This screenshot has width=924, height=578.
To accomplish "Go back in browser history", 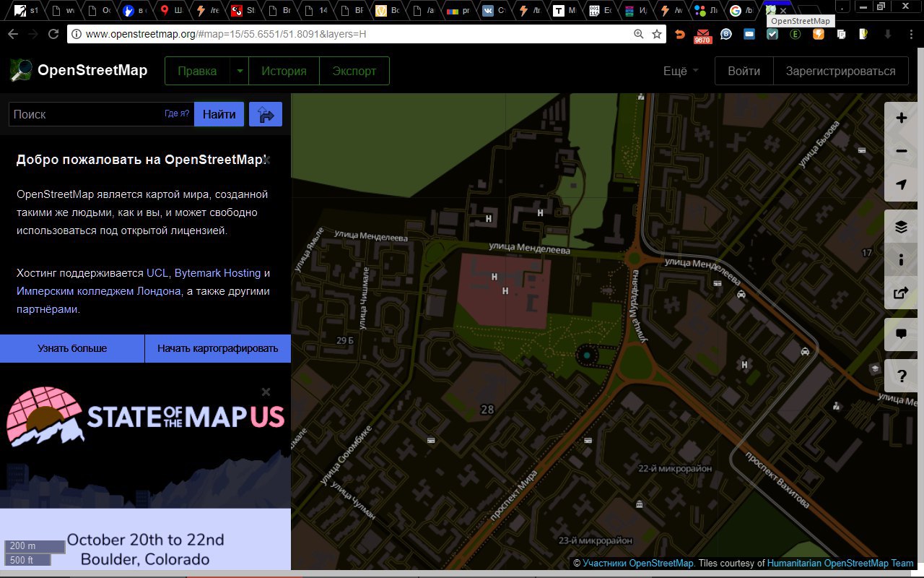I will 13,34.
